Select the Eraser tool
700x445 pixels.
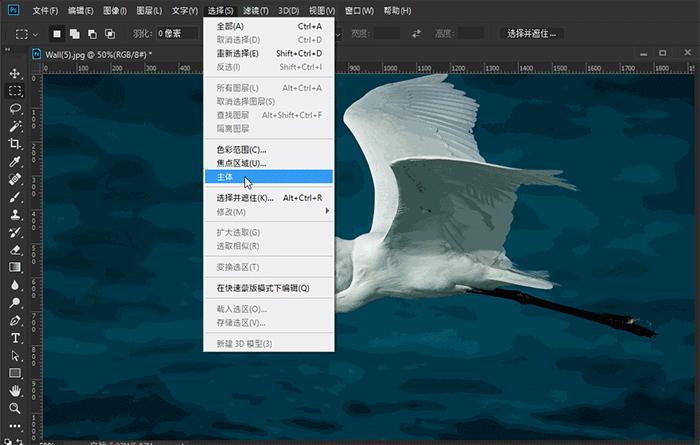coord(15,250)
